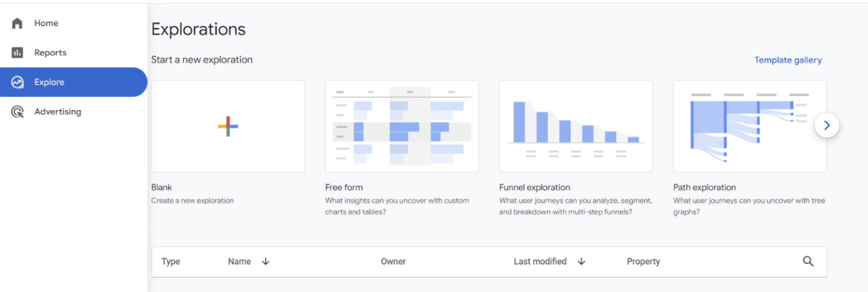Open the Funnel exploration template thumbnail

point(576,126)
